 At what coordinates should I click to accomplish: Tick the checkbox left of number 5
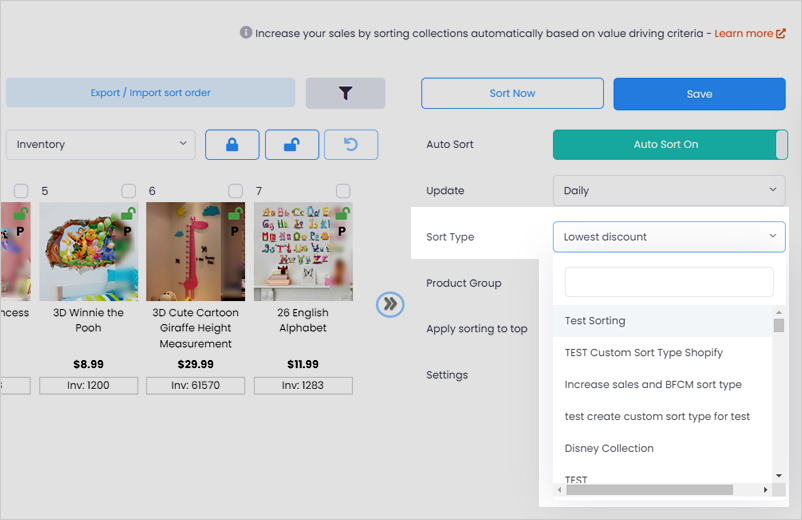pos(21,191)
